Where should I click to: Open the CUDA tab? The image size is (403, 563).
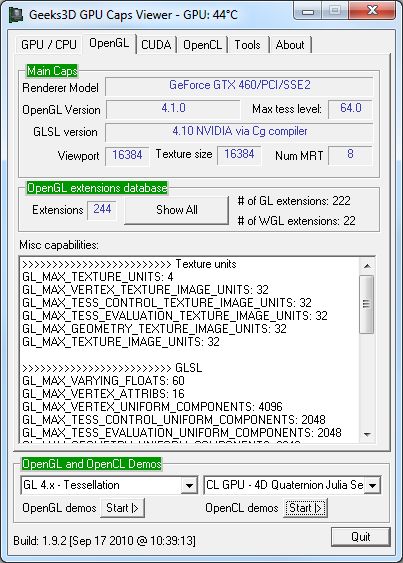tap(156, 45)
